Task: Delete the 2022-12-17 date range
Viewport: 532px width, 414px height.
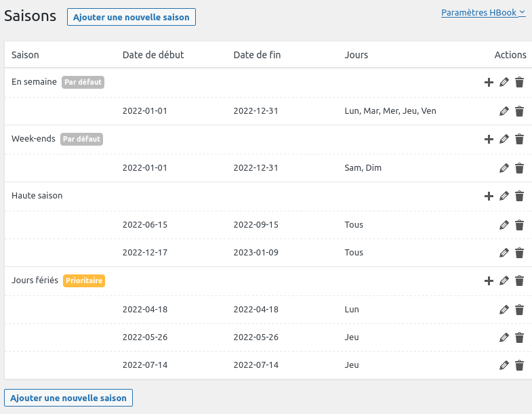Action: [x=520, y=253]
